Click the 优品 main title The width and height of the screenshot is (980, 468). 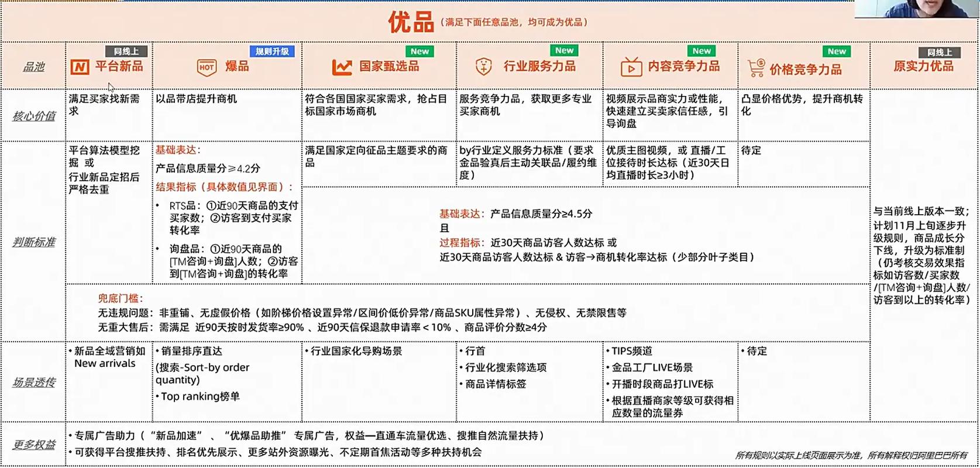(x=411, y=22)
